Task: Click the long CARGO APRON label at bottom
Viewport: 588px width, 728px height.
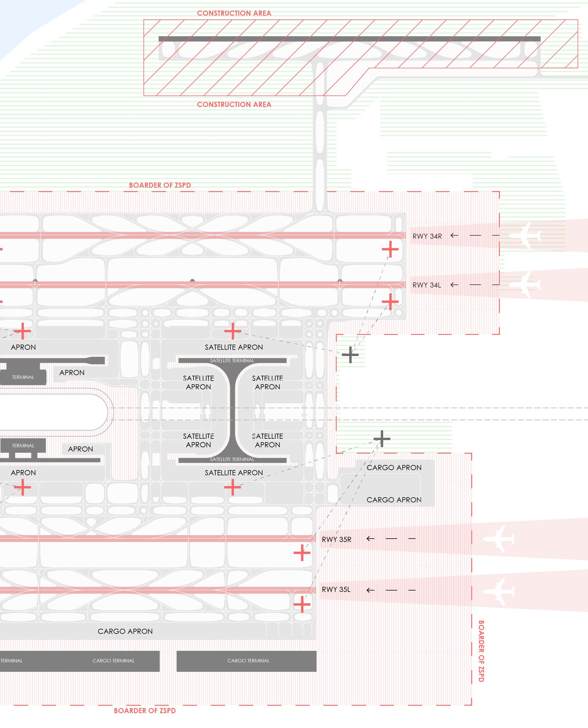Action: click(x=125, y=631)
